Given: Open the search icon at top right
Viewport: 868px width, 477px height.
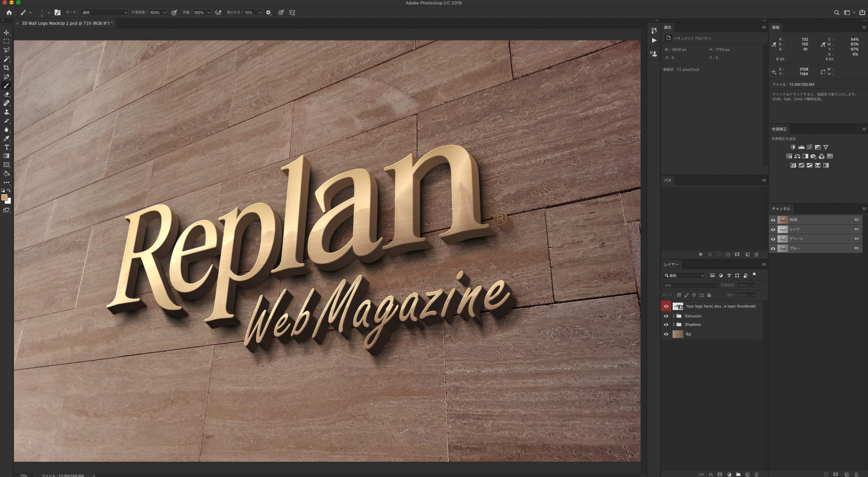Looking at the screenshot, I should coord(836,13).
